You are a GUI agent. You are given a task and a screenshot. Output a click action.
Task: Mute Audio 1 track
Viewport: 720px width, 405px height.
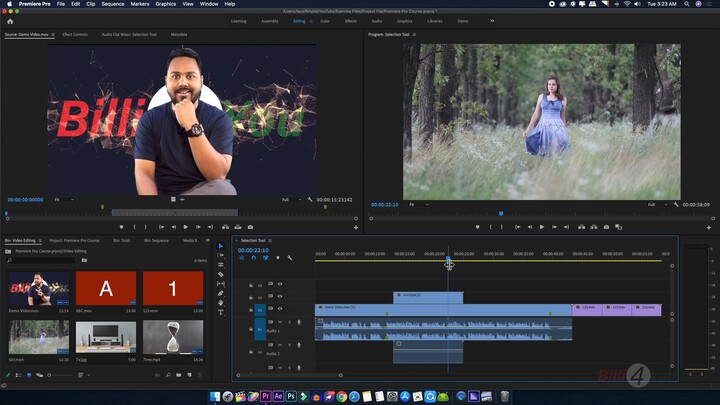280,322
